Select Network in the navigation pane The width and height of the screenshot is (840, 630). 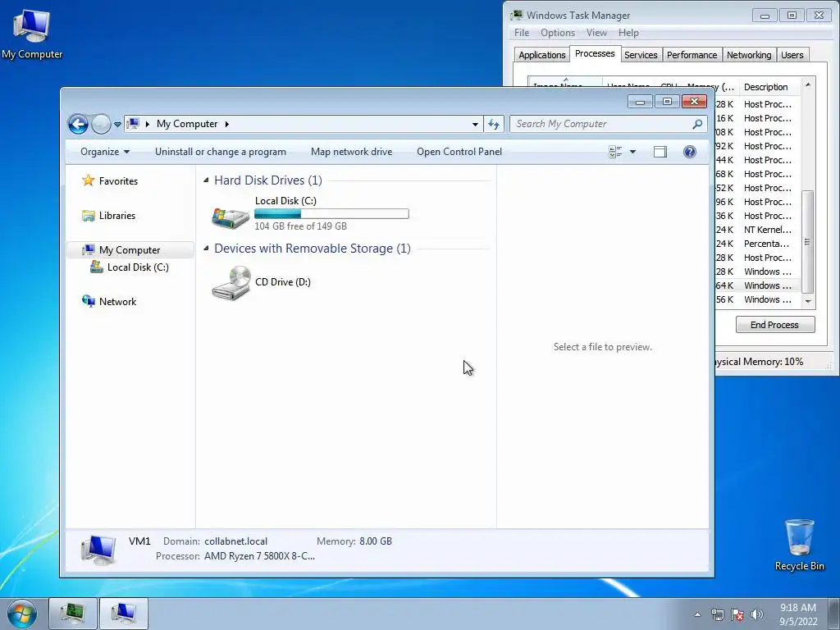[117, 302]
